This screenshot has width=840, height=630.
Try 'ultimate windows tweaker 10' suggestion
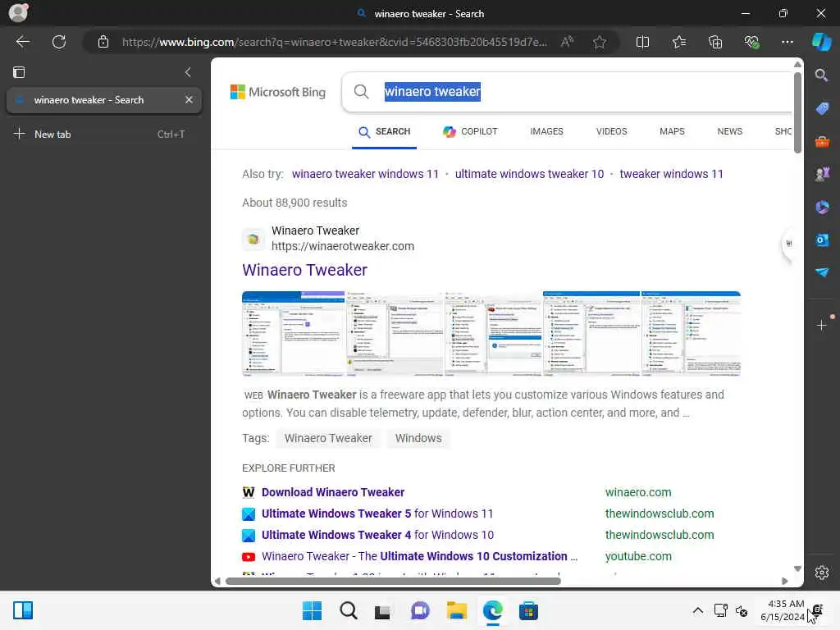tap(529, 174)
